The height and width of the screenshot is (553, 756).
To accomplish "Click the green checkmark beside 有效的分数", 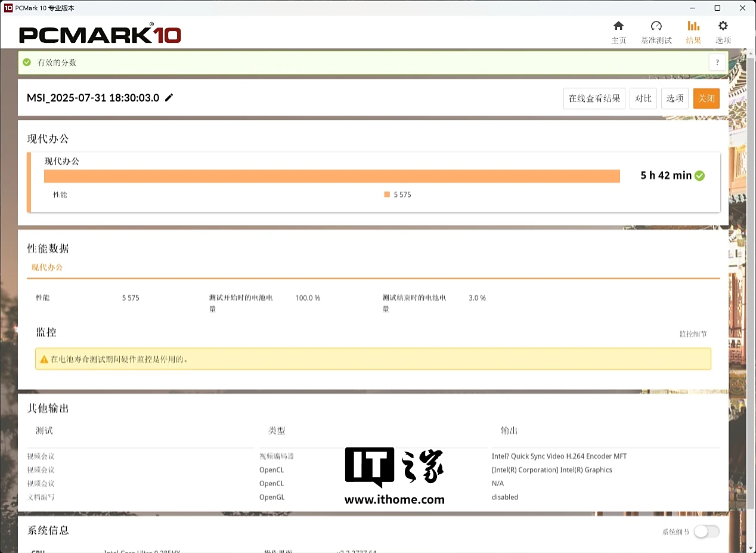I will [x=27, y=63].
